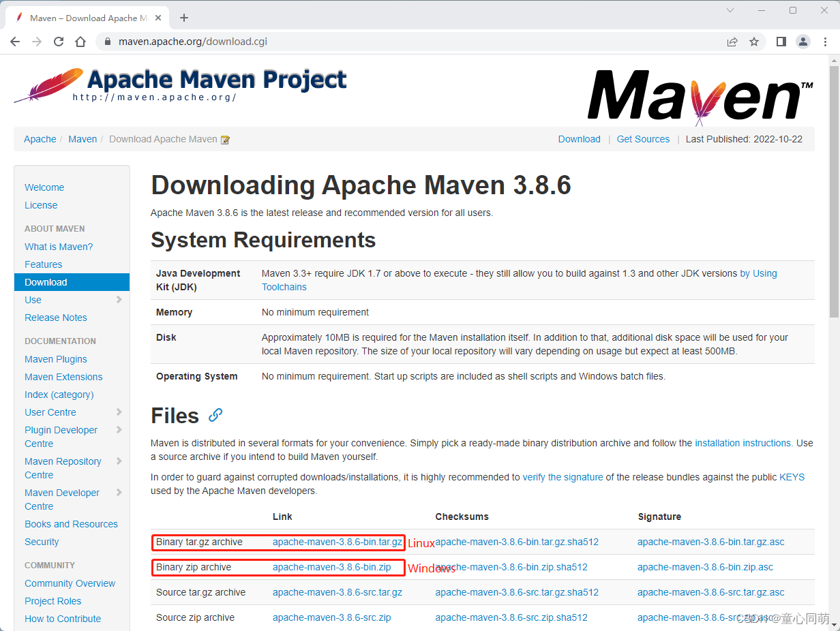Reload the page with refresh icon
Image resolution: width=840 pixels, height=631 pixels.
tap(59, 42)
